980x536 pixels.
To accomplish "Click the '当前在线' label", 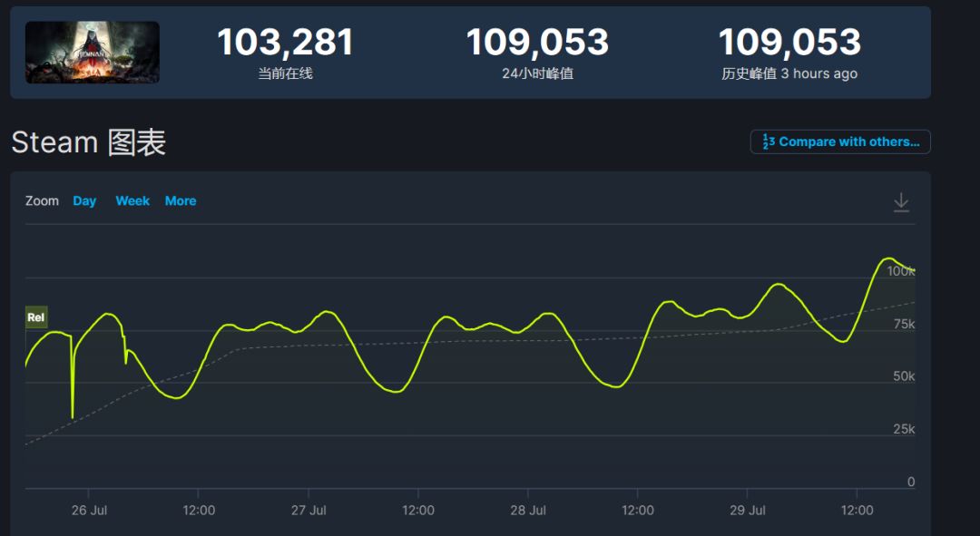I will [x=285, y=73].
